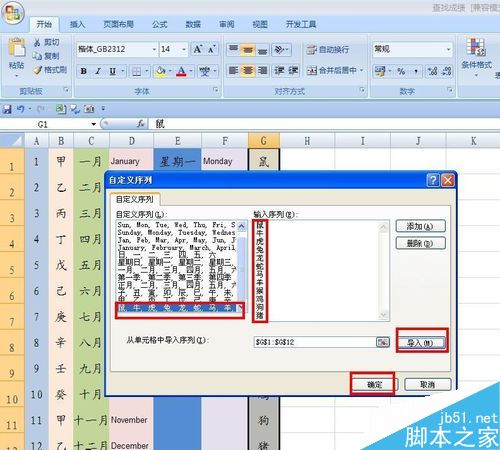500x450 pixels.
Task: Click the 添加(A) button
Action: (x=420, y=226)
